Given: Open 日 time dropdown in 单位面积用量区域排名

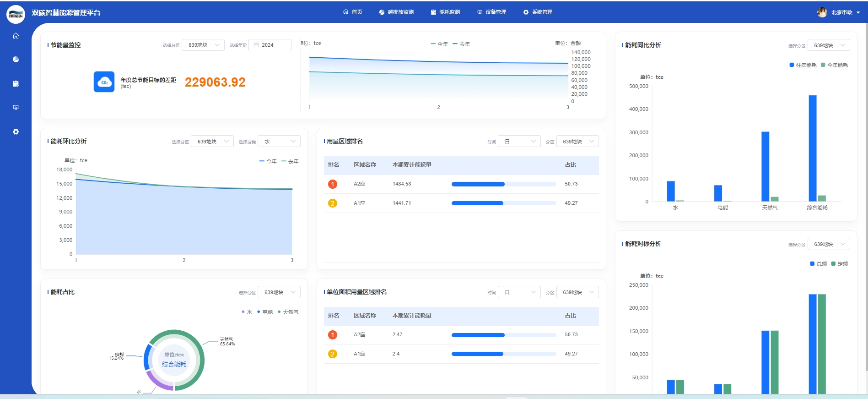Looking at the screenshot, I should (519, 292).
